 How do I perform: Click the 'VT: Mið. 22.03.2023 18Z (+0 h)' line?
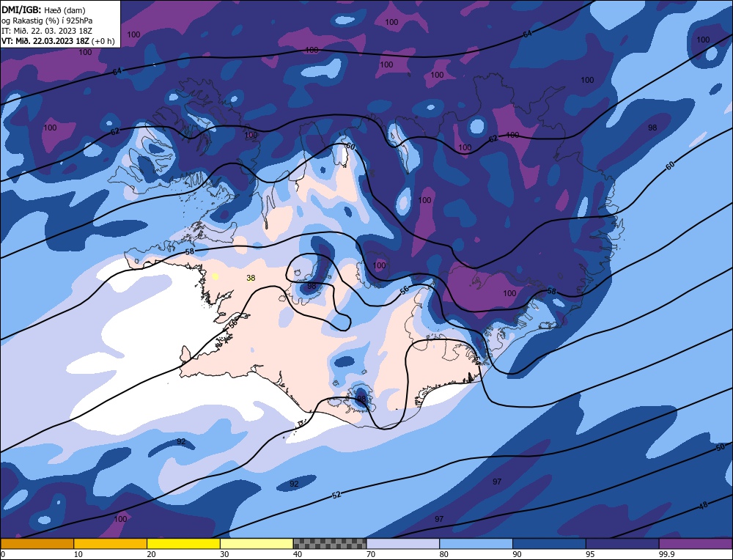point(58,41)
